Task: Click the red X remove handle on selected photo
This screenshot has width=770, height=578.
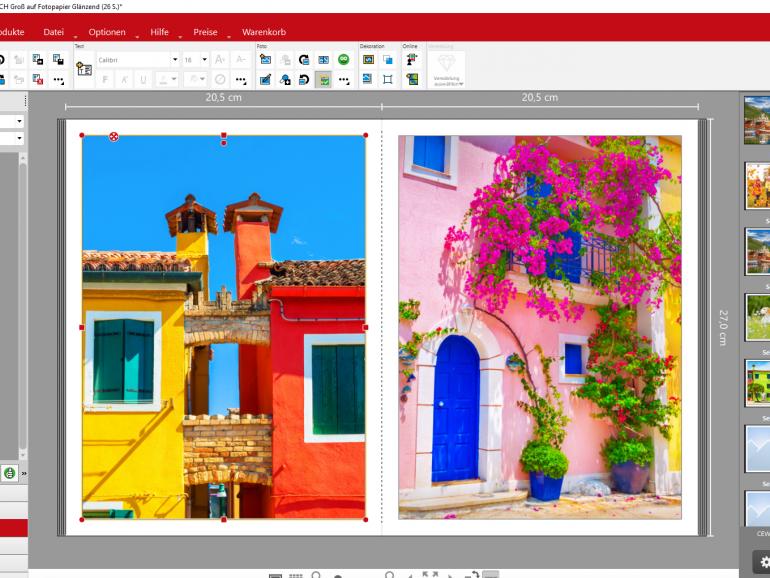Action: pos(113,137)
